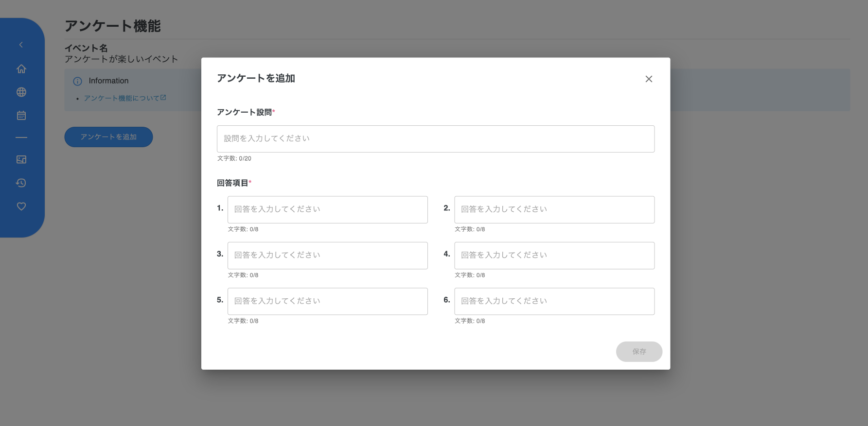Click the external link icon beside アンケート機能について
The image size is (868, 426).
(163, 98)
